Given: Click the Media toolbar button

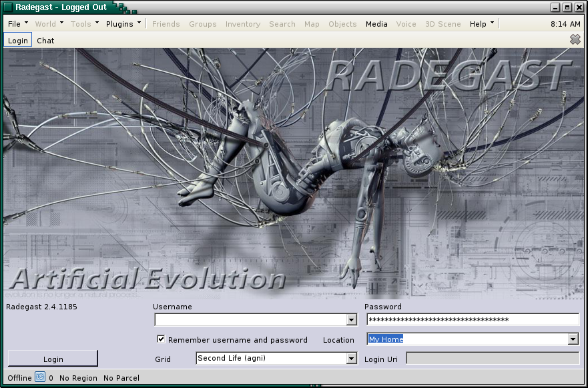Looking at the screenshot, I should [376, 24].
